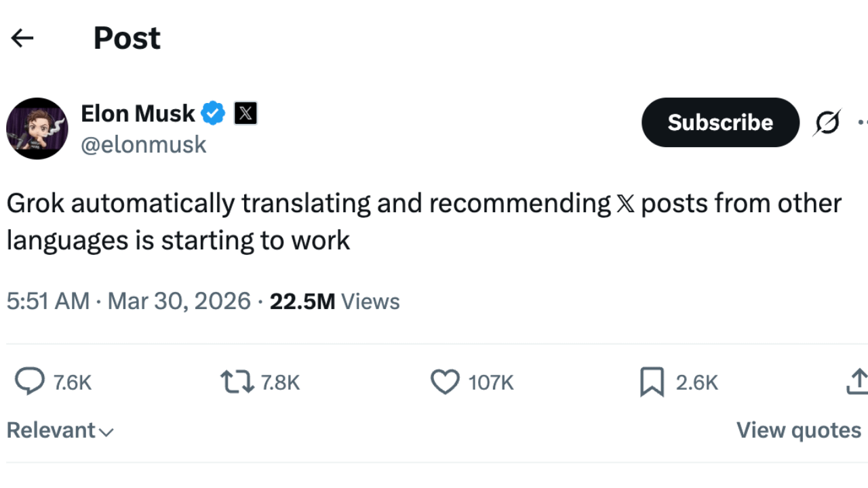Click the 107K likes count
The width and height of the screenshot is (868, 488).
pos(491,383)
